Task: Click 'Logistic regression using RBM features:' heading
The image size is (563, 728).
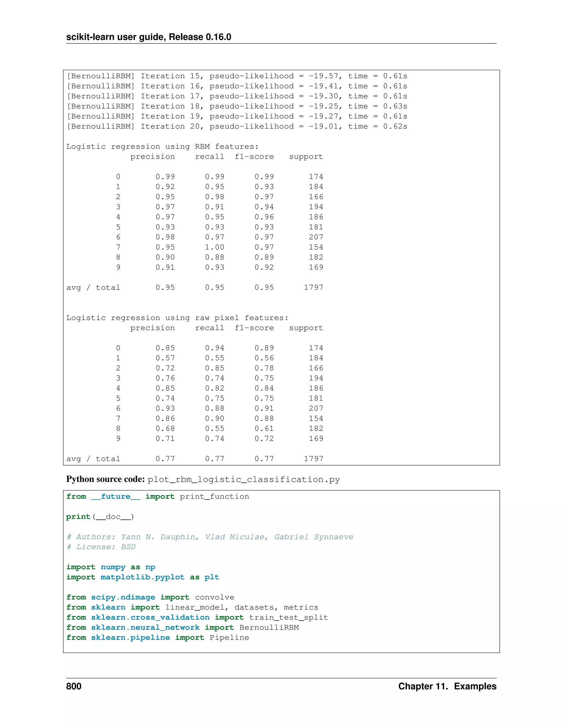Action: coord(162,146)
